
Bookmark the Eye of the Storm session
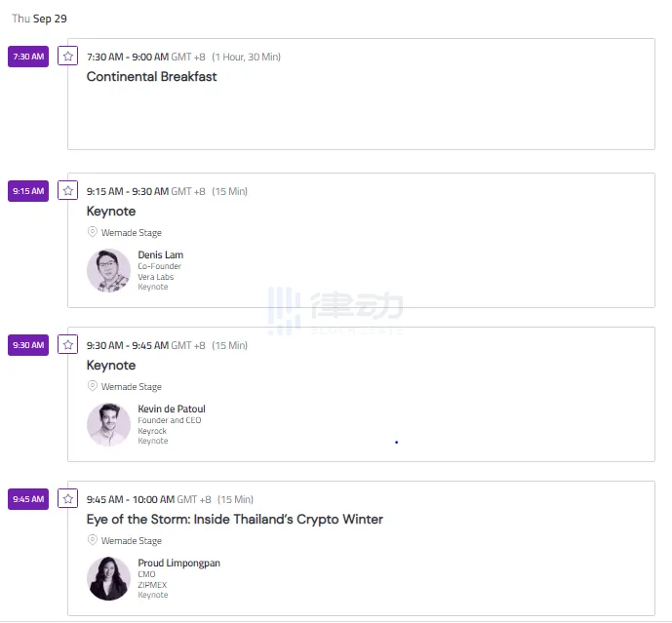67,499
